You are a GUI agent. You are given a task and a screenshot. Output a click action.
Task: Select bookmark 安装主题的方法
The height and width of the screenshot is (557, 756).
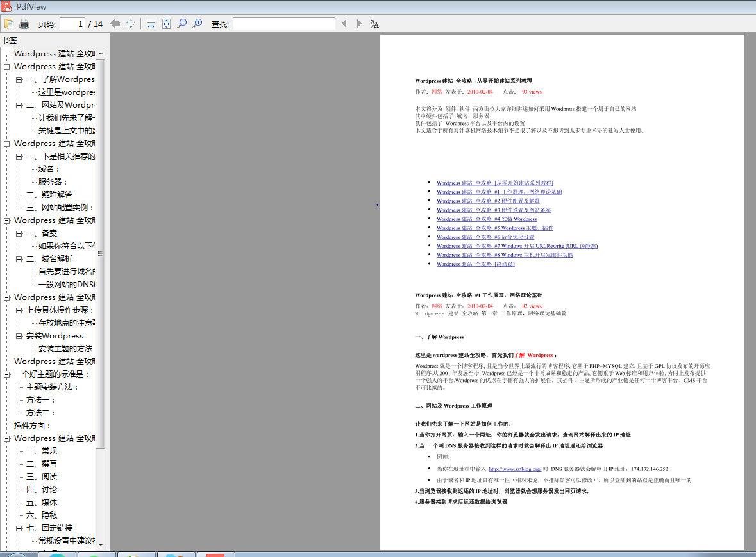point(65,349)
